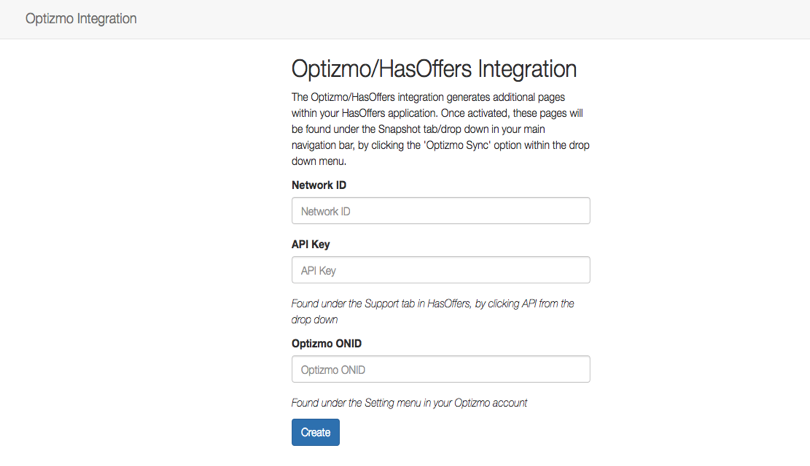
Task: Focus the Network ID input field
Action: point(441,211)
